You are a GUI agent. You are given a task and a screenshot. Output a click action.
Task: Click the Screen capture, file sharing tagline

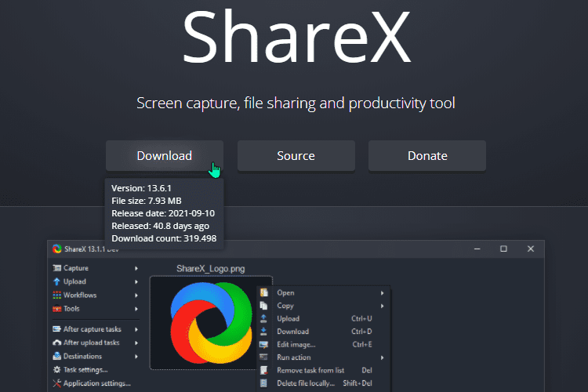[x=296, y=103]
